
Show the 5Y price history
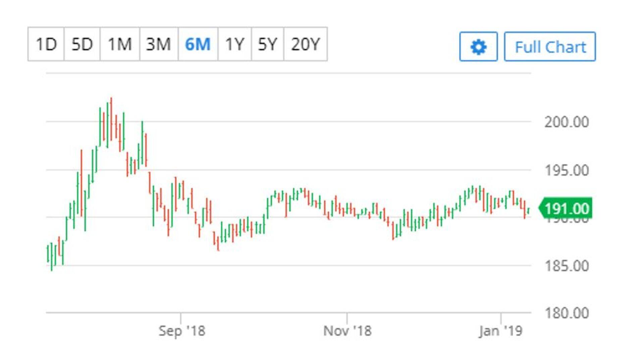[x=267, y=44]
